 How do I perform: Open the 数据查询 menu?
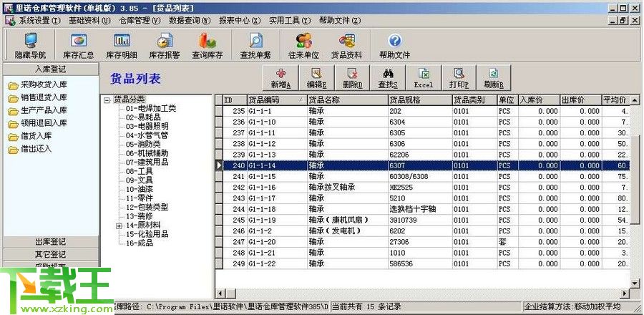tap(190, 20)
